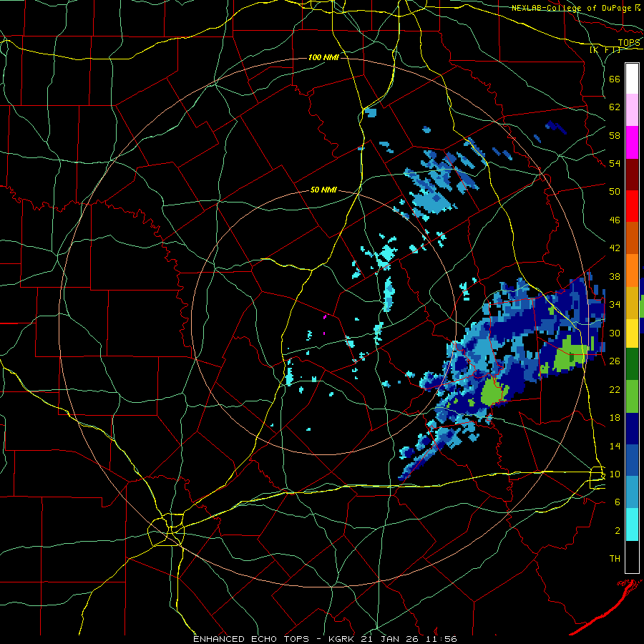Click the "ENHANCED ECHO TOPS" caption text
This screenshot has height=644, width=644.
tap(251, 639)
